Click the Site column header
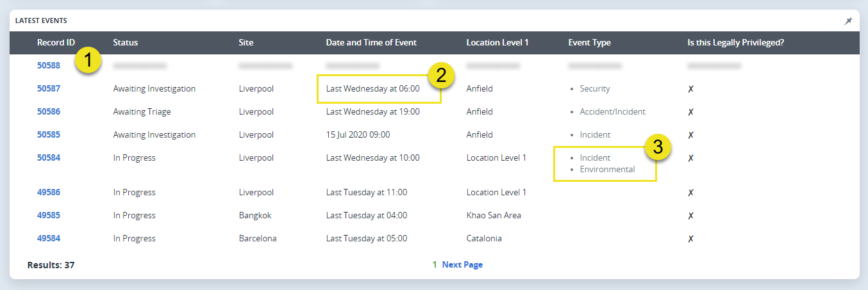The height and width of the screenshot is (290, 868). click(x=246, y=43)
